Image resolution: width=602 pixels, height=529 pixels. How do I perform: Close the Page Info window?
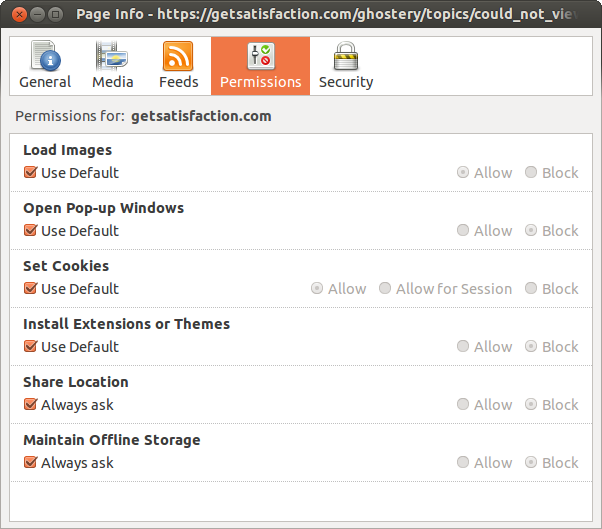17,15
